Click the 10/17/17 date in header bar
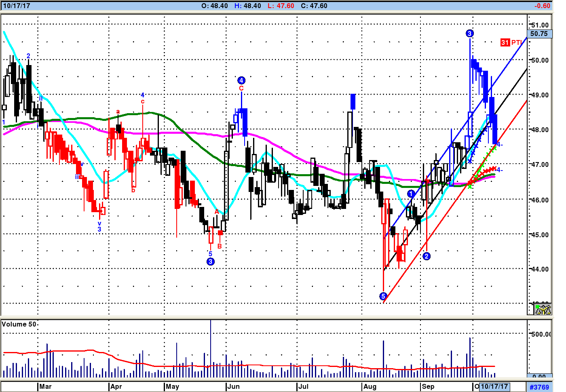Viewport: 566px width, 392px height. tap(17, 6)
